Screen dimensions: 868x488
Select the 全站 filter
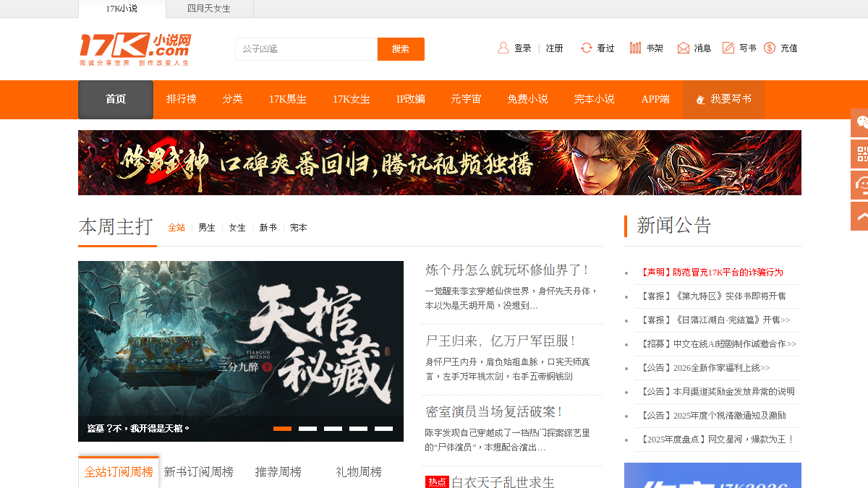(x=176, y=228)
